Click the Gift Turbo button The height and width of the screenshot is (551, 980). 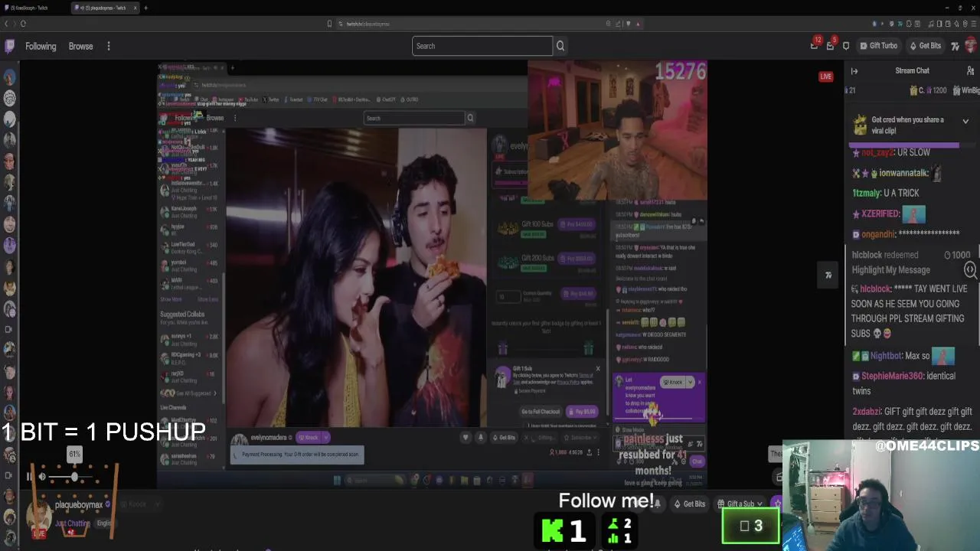[x=879, y=46]
